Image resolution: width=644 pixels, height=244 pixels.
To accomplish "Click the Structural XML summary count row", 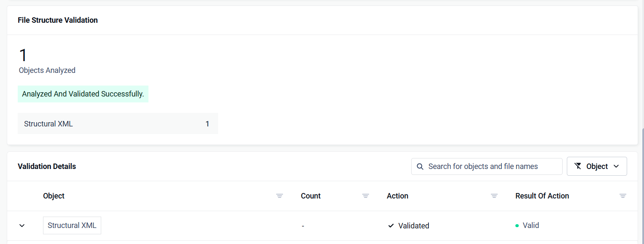I will tap(118, 123).
